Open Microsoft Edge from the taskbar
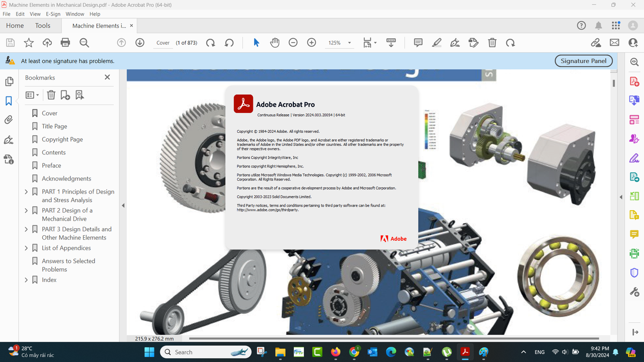 click(391, 352)
